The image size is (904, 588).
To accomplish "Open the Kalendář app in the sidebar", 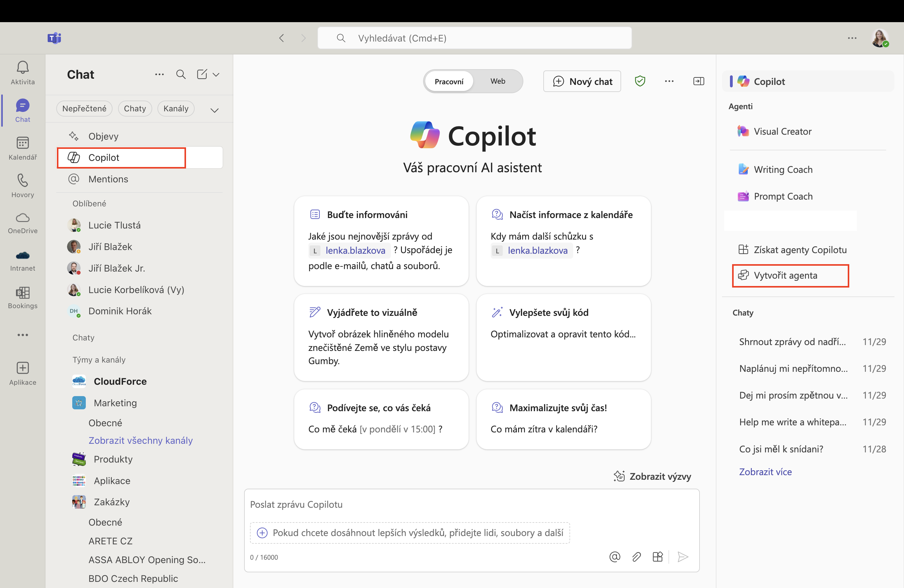I will click(x=22, y=149).
